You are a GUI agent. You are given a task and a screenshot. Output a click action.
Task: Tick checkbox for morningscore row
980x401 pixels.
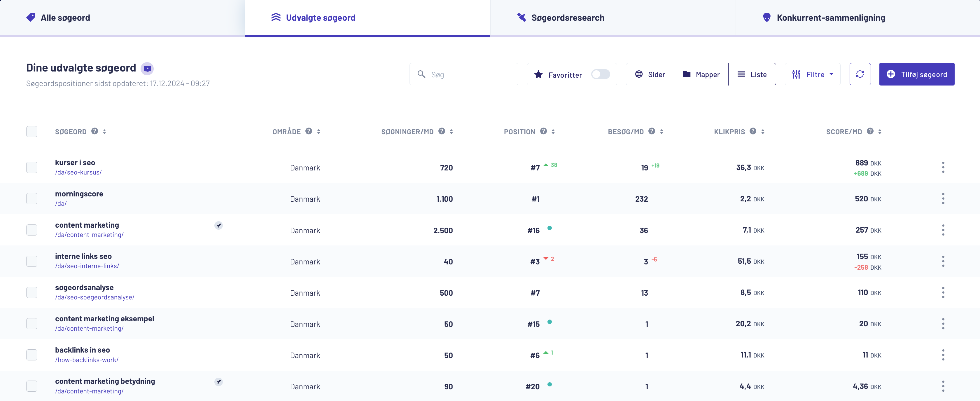pos(32,198)
